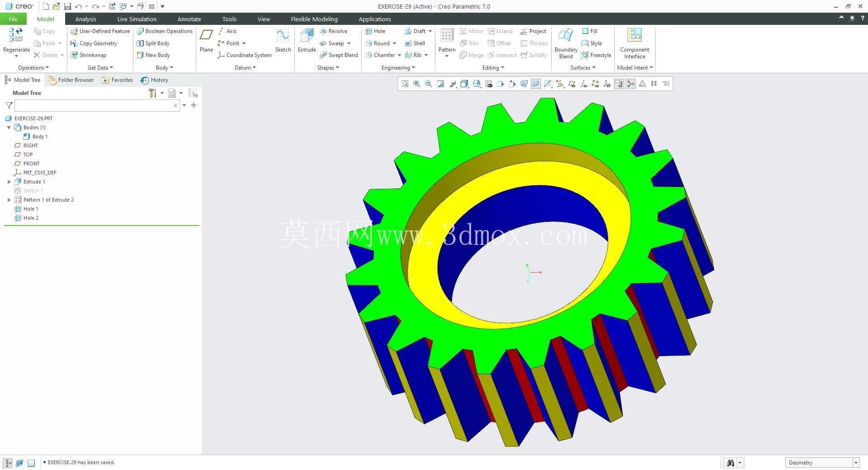
Task: Click the Extrude tool icon
Action: [307, 35]
